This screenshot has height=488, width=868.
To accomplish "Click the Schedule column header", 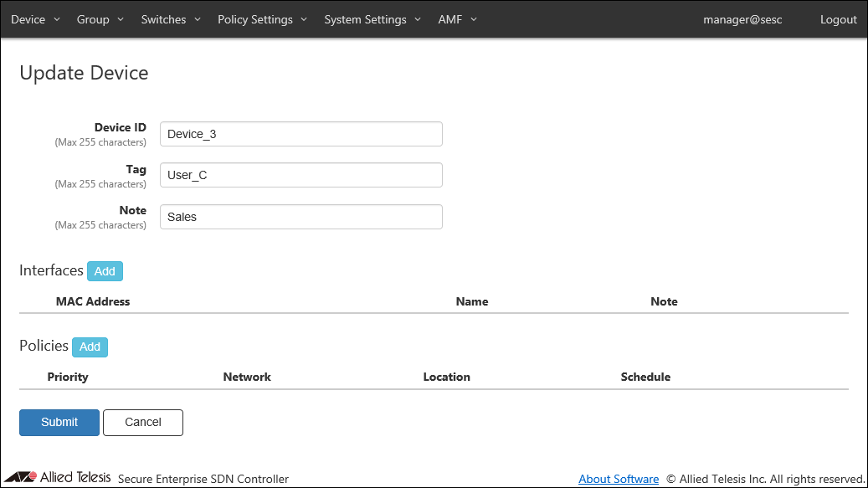I will (645, 377).
